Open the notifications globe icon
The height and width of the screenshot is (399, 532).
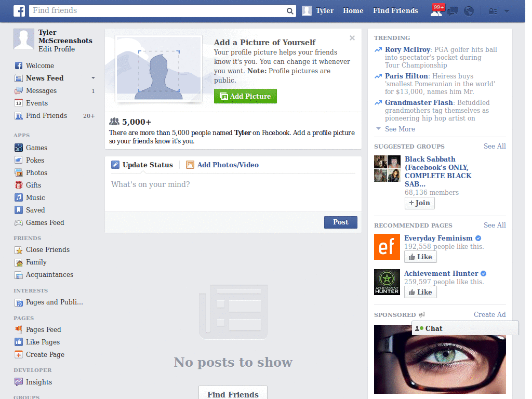coord(469,11)
